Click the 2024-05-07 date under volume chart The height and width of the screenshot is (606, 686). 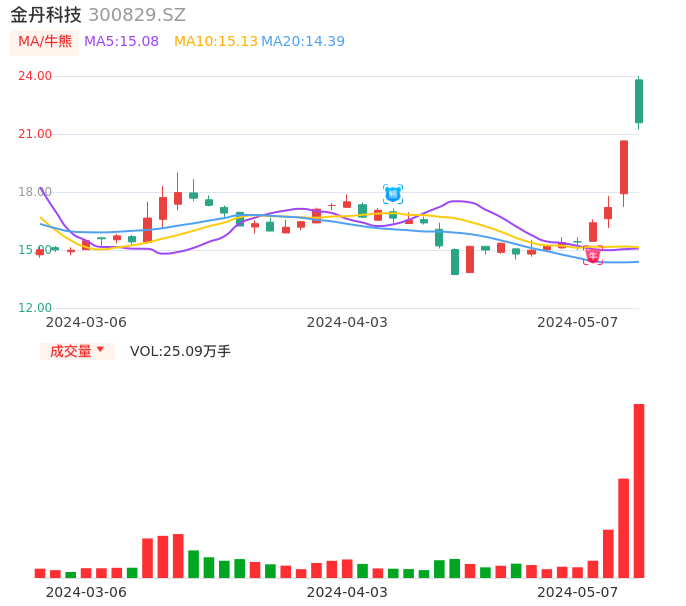[578, 592]
